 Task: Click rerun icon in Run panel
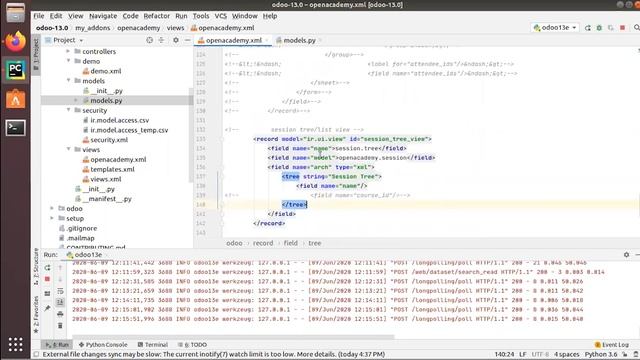(47, 268)
